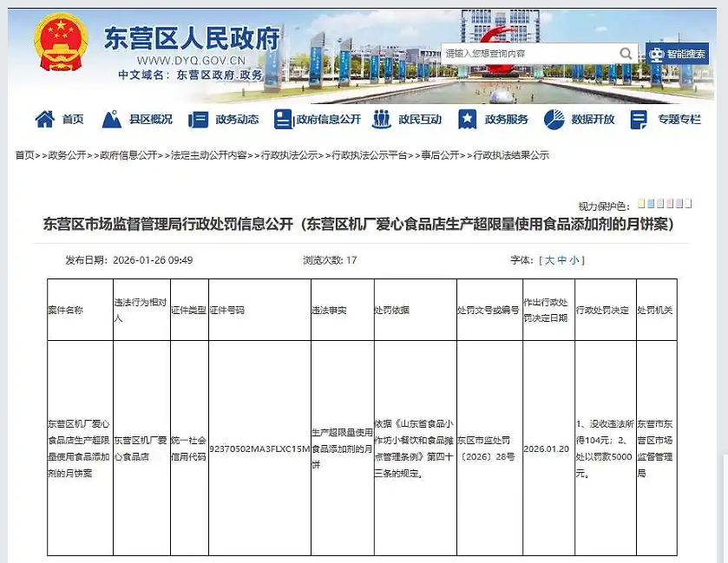
Task: Click the magnifier search icon
Action: (x=626, y=54)
